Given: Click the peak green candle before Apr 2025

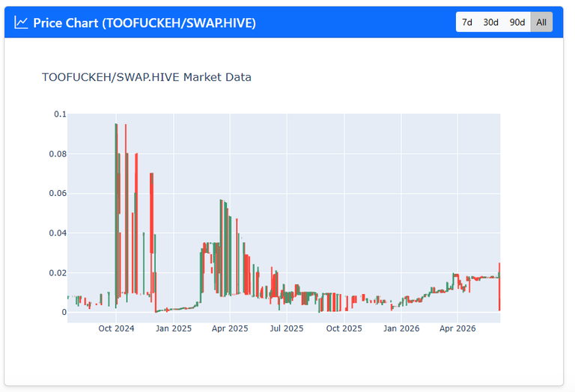Looking at the screenshot, I should point(221,248).
